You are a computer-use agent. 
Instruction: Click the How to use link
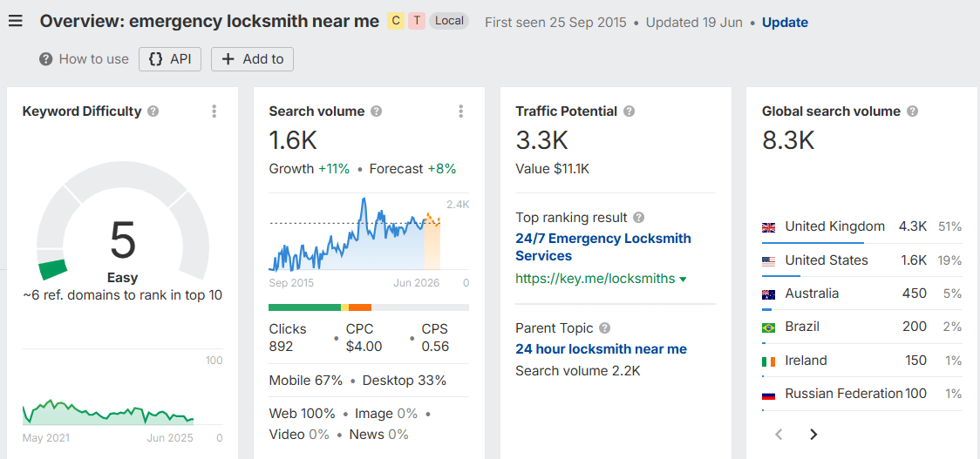[x=85, y=59]
